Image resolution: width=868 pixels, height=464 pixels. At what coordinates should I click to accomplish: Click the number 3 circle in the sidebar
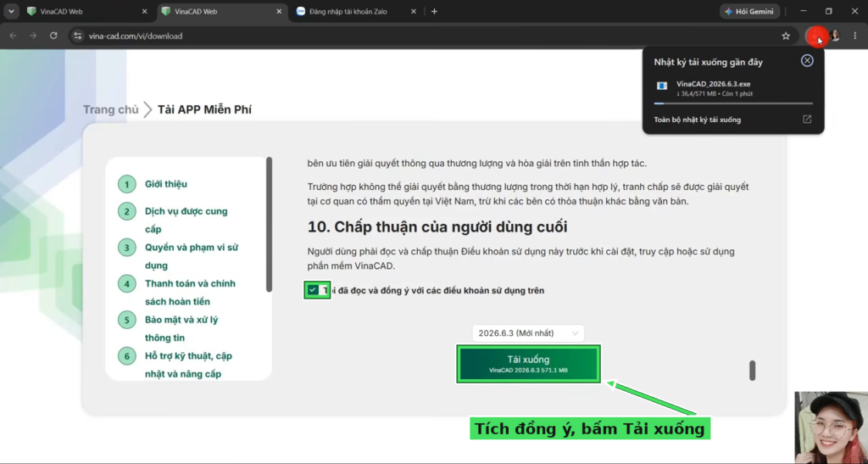(x=127, y=248)
